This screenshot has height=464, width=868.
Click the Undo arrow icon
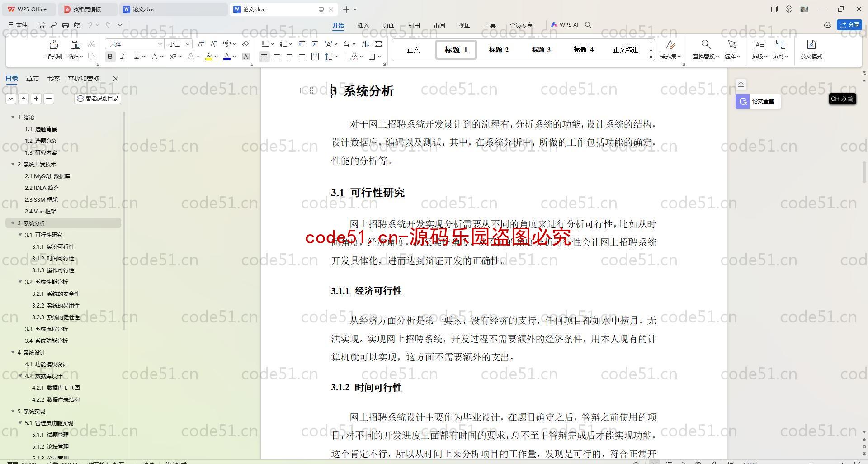click(90, 25)
